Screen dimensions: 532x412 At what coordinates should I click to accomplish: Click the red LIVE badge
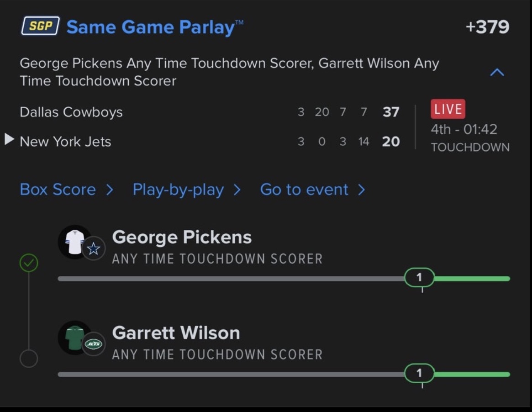[x=448, y=109]
